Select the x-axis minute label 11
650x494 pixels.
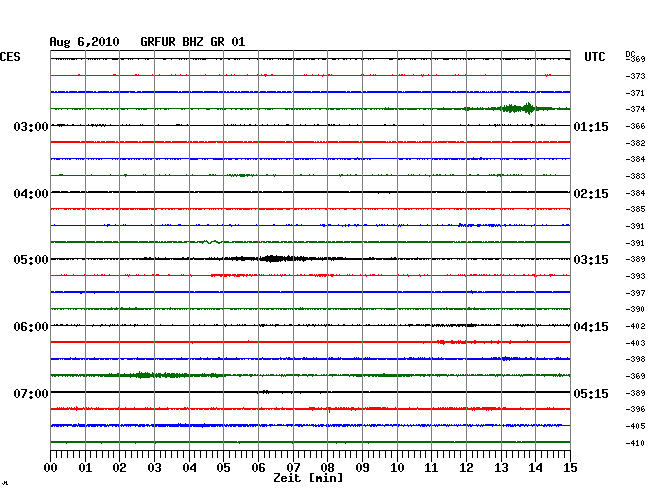click(431, 468)
